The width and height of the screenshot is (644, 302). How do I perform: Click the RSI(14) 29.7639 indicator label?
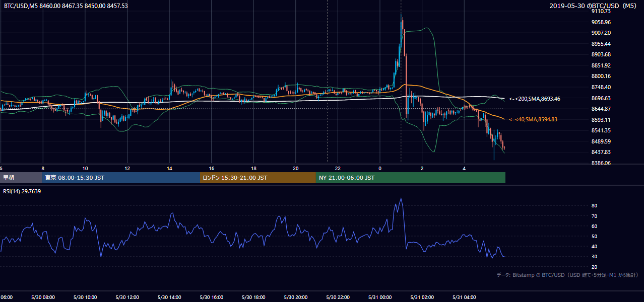pos(22,191)
